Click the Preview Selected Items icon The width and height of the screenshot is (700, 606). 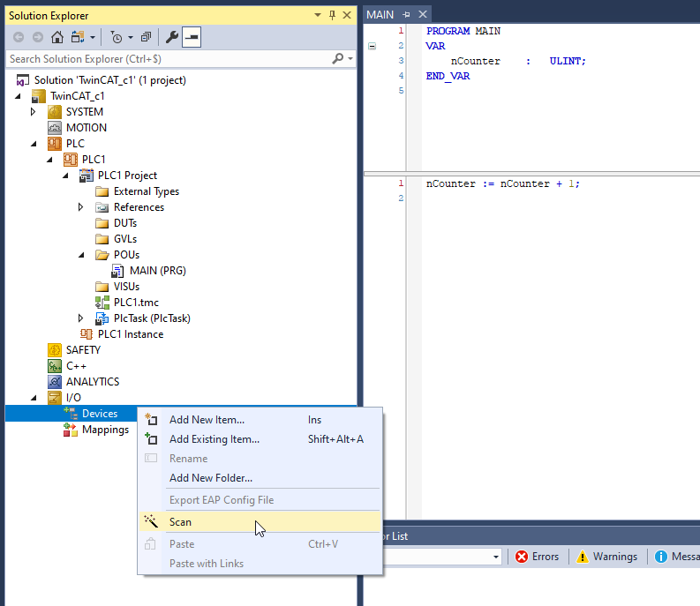click(x=192, y=37)
